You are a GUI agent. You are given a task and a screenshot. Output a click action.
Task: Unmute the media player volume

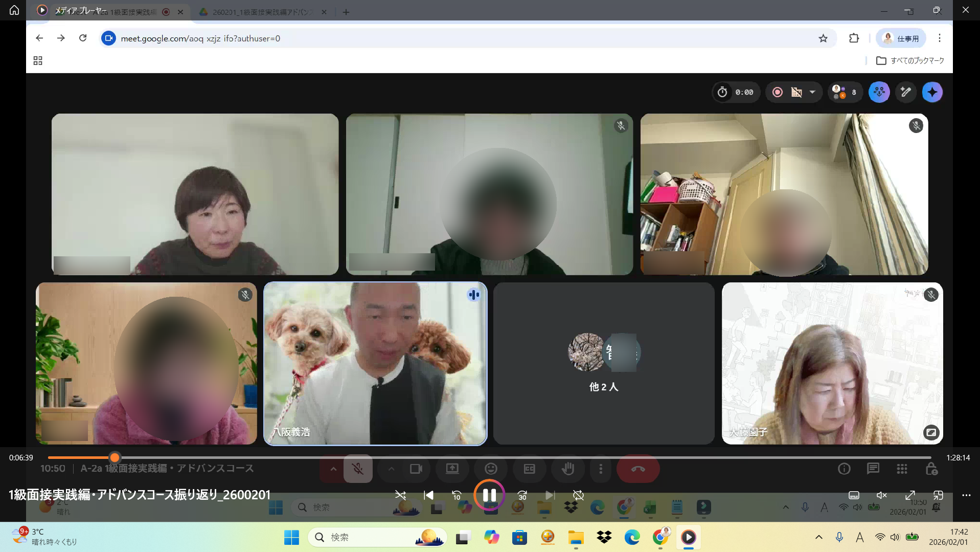pyautogui.click(x=882, y=495)
